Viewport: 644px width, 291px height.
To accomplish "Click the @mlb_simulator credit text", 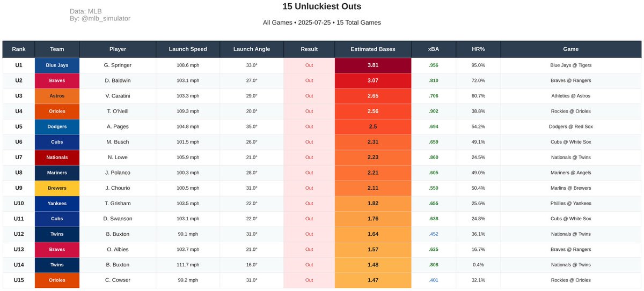I will coord(105,18).
